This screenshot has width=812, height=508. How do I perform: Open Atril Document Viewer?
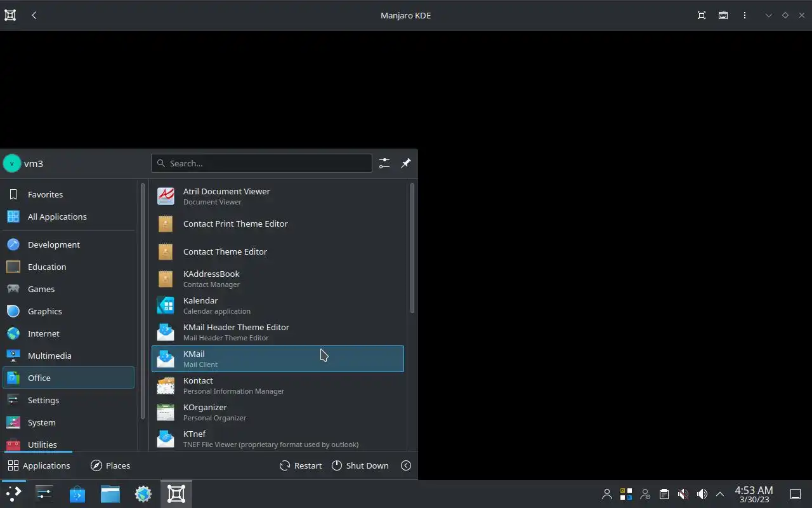click(277, 196)
